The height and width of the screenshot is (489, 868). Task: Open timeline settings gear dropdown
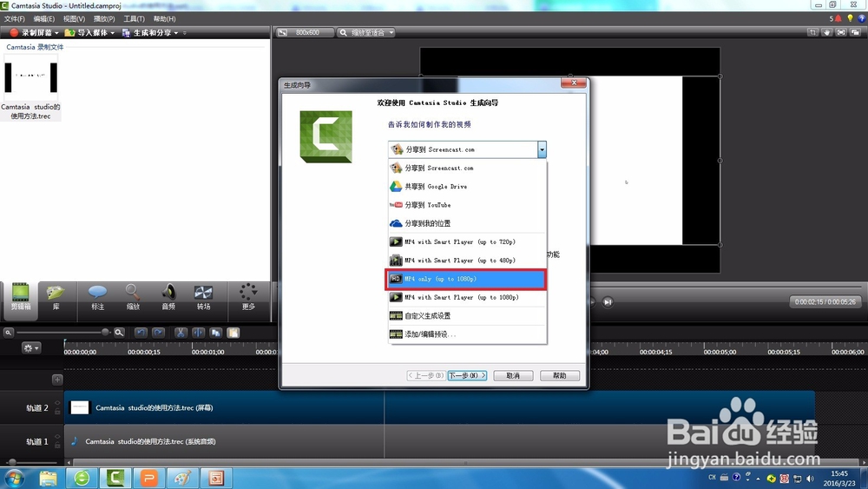click(x=30, y=348)
